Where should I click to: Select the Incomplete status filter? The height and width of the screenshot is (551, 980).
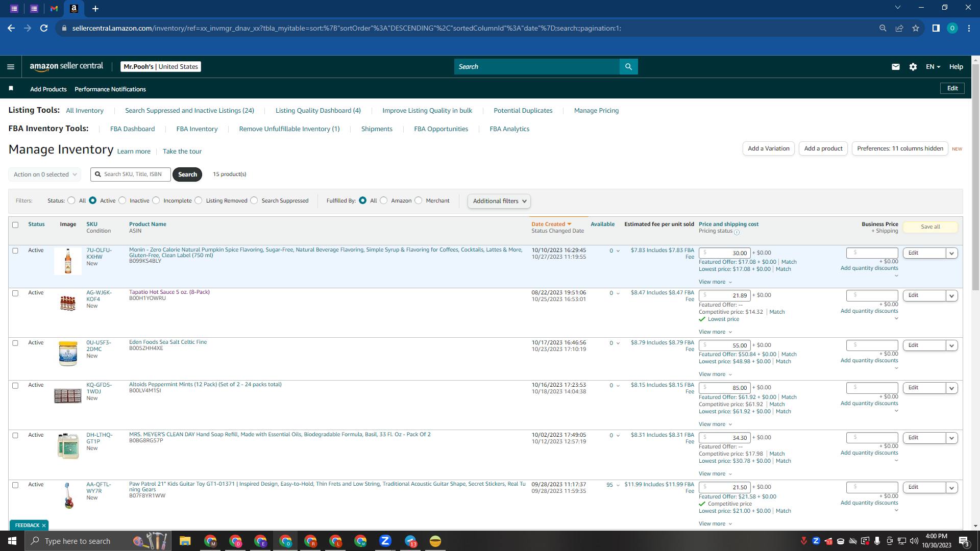156,201
